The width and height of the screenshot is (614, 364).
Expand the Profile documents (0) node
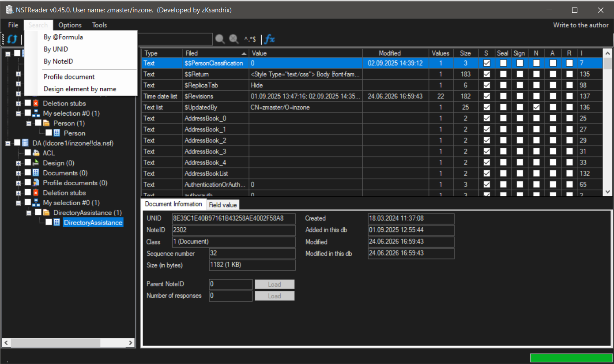click(18, 183)
